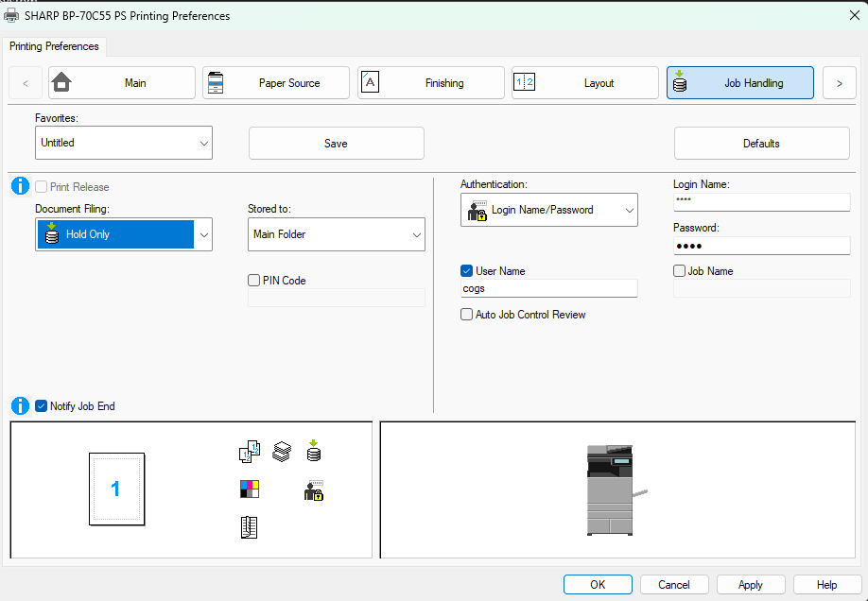Click the document filing disk icon in the preview

pos(313,452)
